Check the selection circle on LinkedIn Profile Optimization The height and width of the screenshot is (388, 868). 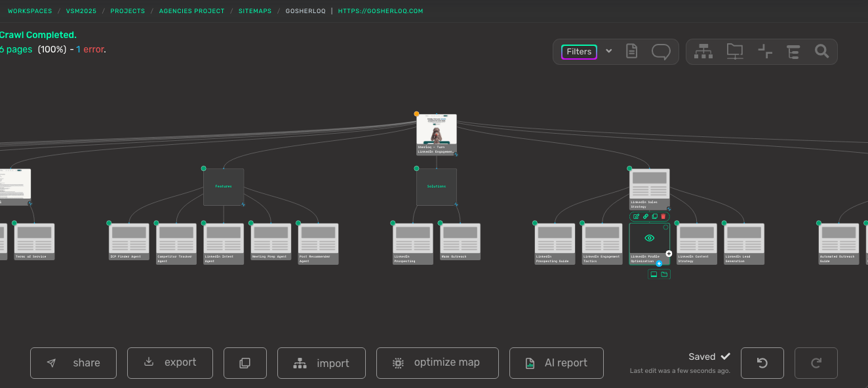coord(666,227)
